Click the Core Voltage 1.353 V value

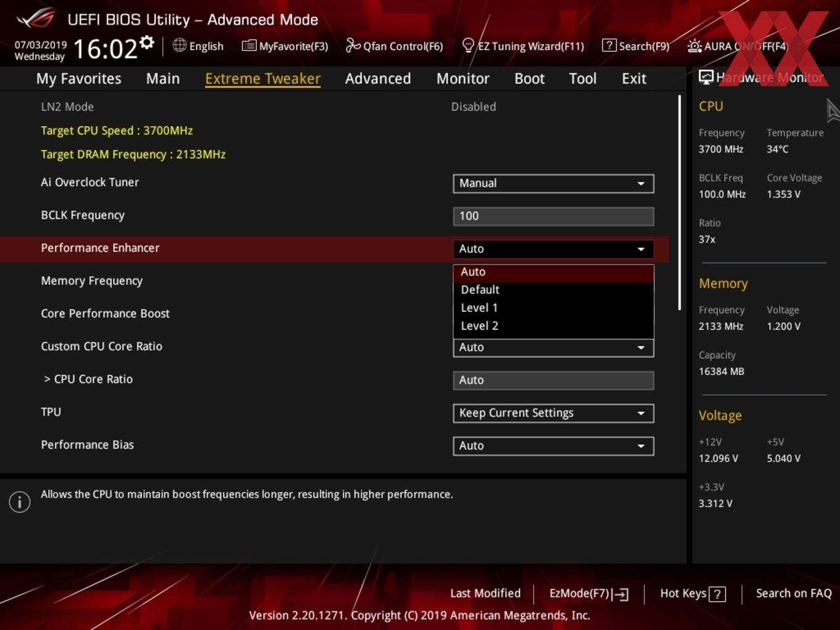(784, 194)
